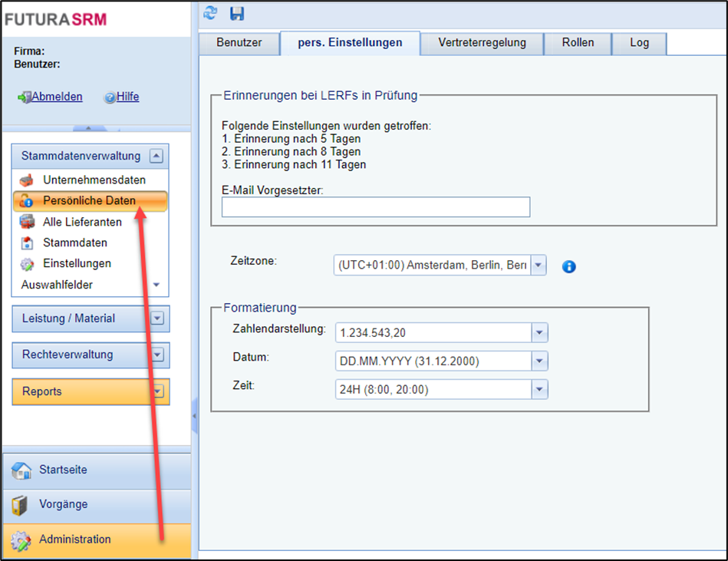Click the blue info icon beside Zeitzone

coord(568,267)
